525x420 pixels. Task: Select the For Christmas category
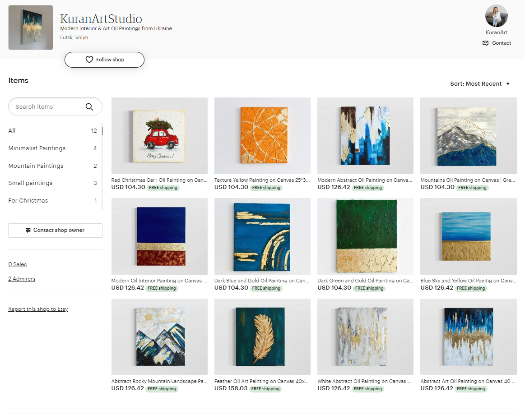coord(52,200)
